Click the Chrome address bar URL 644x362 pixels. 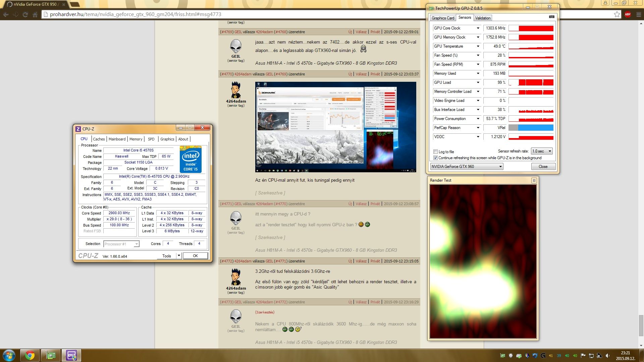pos(136,14)
